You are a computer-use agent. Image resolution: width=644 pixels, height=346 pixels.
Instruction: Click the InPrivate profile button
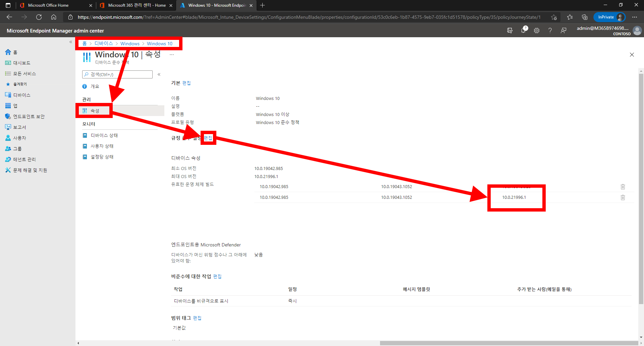(609, 17)
